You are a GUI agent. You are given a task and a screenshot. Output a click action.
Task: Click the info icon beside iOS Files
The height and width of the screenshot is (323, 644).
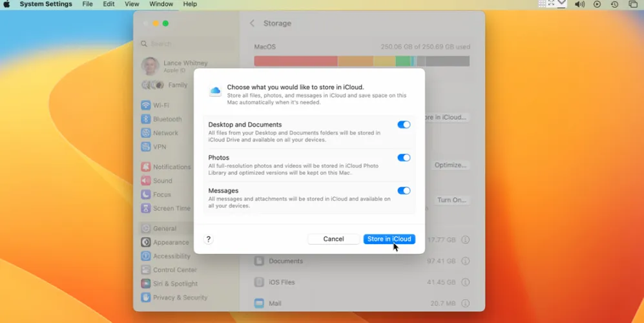pyautogui.click(x=465, y=282)
